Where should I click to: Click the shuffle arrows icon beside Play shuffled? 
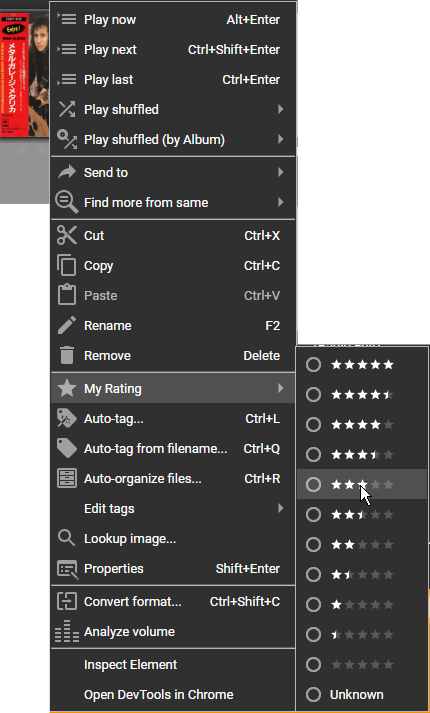pos(67,110)
